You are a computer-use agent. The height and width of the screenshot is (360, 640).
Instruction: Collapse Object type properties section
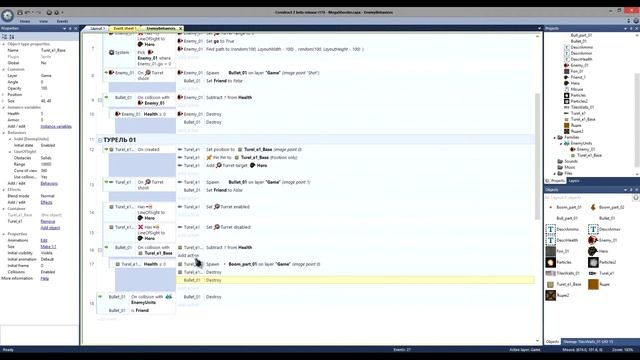click(4, 44)
